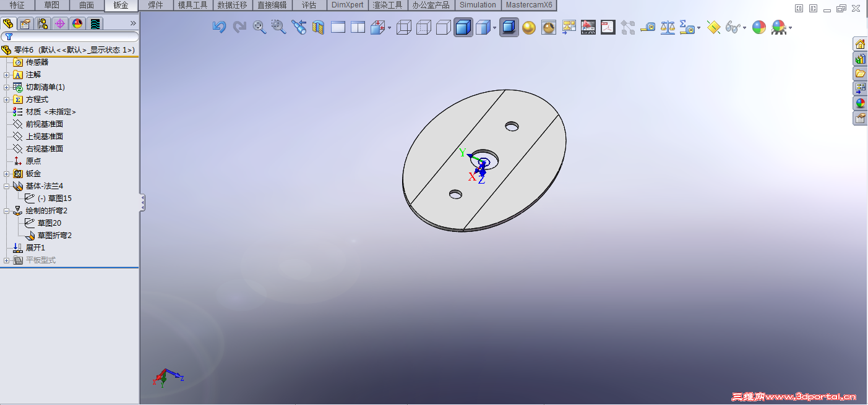This screenshot has width=868, height=405.
Task: Select 上视基准面 plane
Action: (44, 137)
